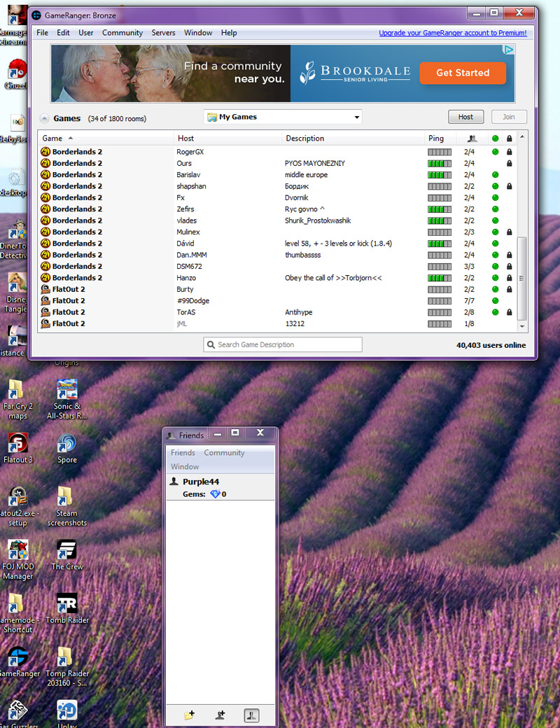The height and width of the screenshot is (728, 560).
Task: Click Upgrade your GameRanger account to Premium link
Action: point(453,32)
